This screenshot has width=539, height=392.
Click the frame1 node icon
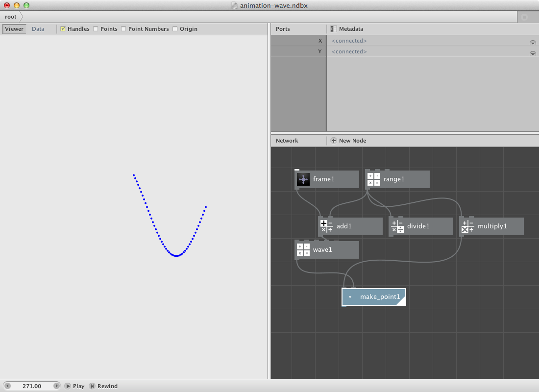click(x=303, y=179)
